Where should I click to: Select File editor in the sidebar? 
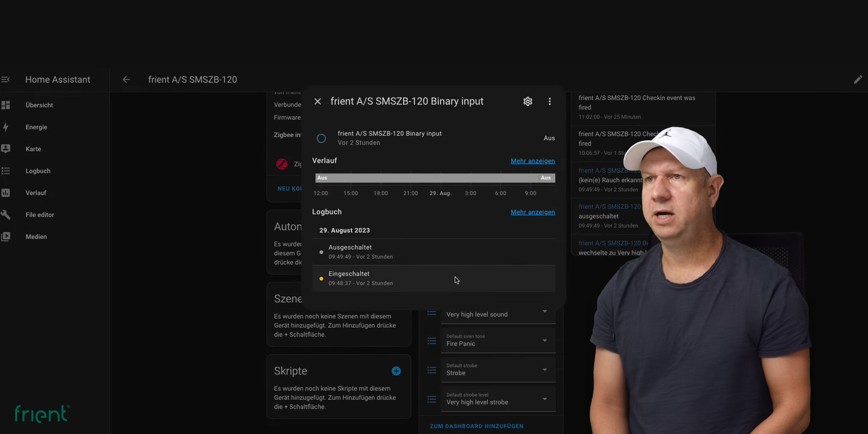pos(39,215)
